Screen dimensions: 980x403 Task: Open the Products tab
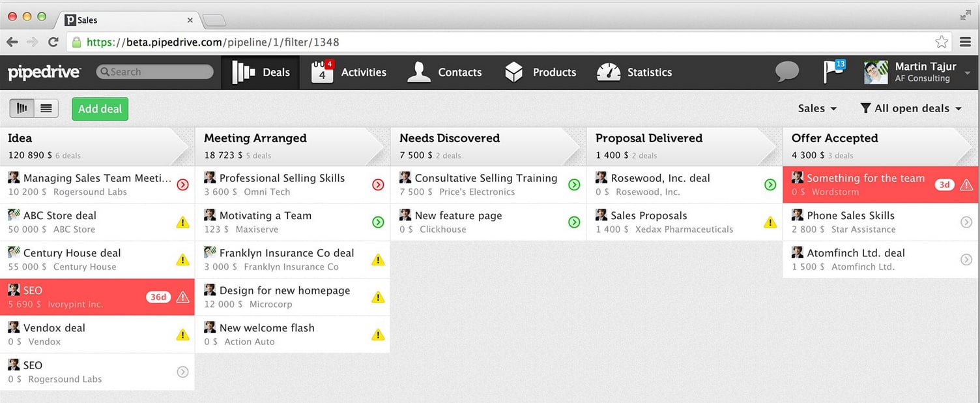(540, 72)
